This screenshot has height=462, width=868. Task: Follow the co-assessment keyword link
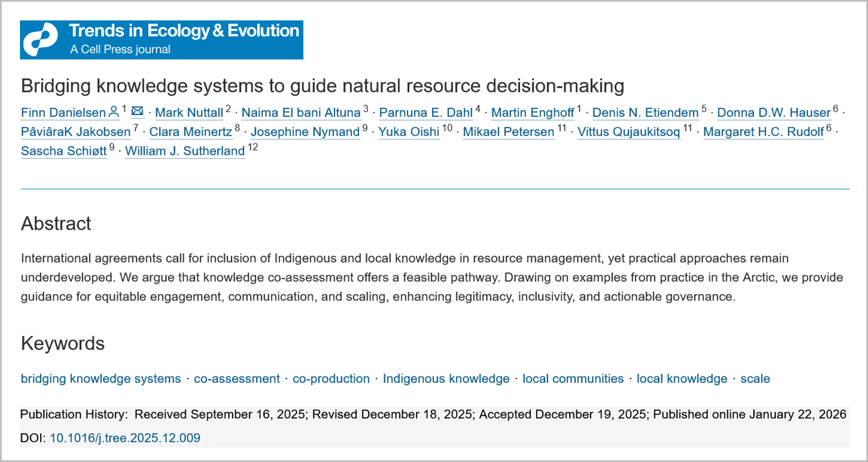(237, 379)
